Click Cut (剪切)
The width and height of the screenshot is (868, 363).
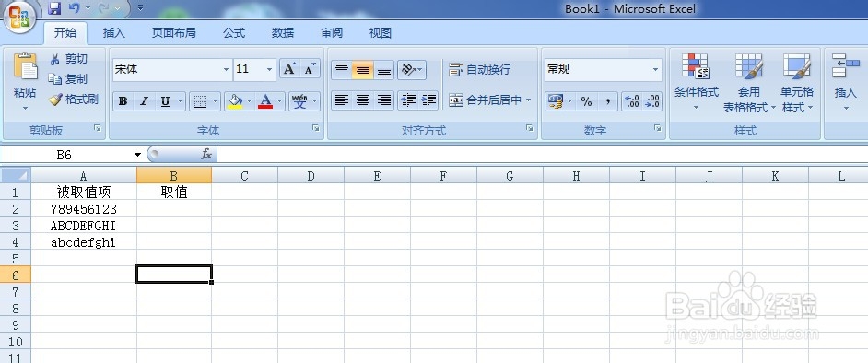(x=68, y=59)
